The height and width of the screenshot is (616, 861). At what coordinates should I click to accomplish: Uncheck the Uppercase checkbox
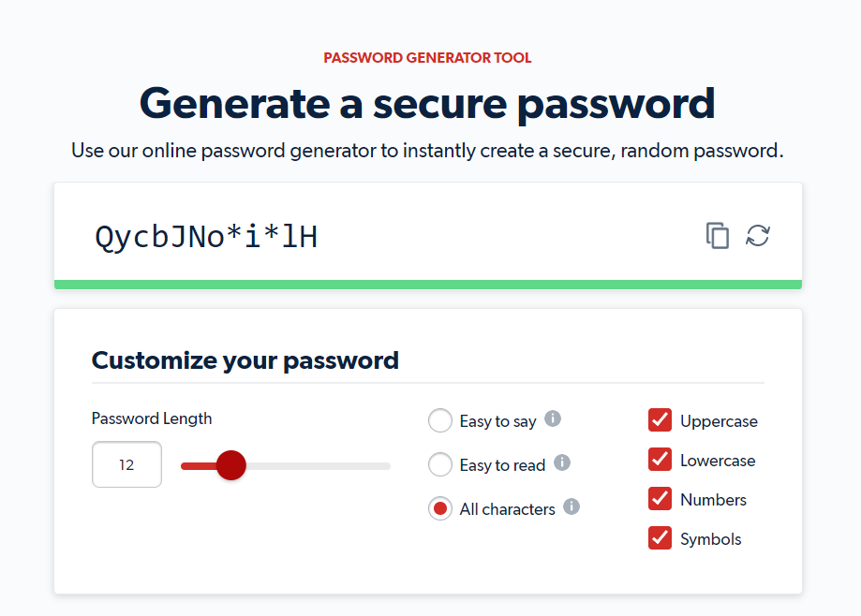660,420
